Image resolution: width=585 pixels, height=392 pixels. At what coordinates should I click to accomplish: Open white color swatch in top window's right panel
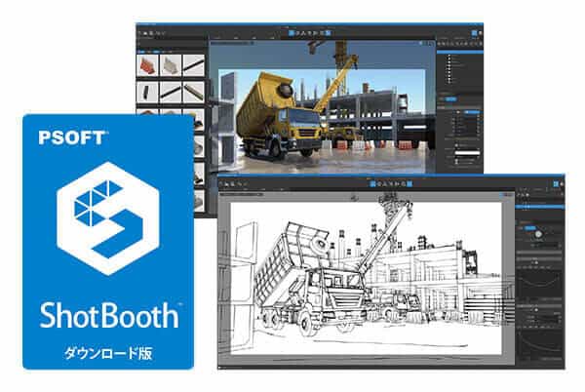pos(467,153)
